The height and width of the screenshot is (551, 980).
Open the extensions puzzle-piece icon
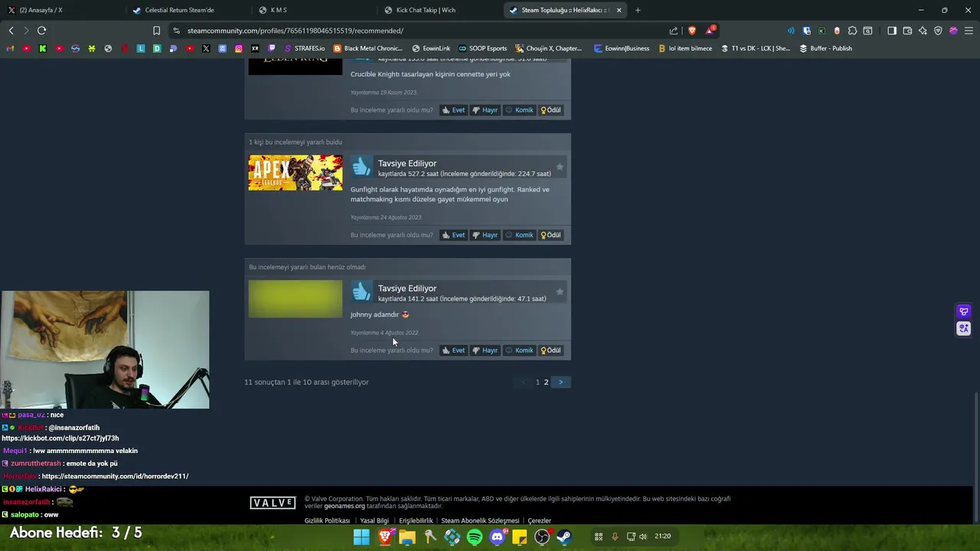point(852,31)
